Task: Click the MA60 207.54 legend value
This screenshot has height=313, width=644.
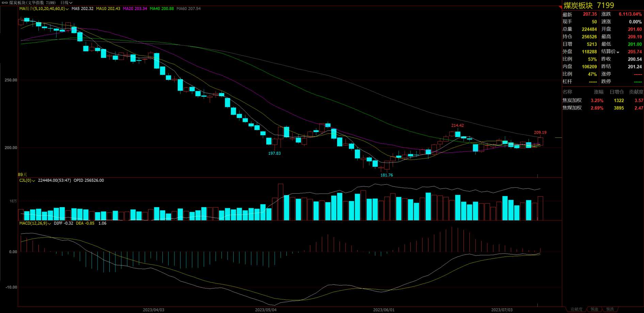Action: point(189,9)
